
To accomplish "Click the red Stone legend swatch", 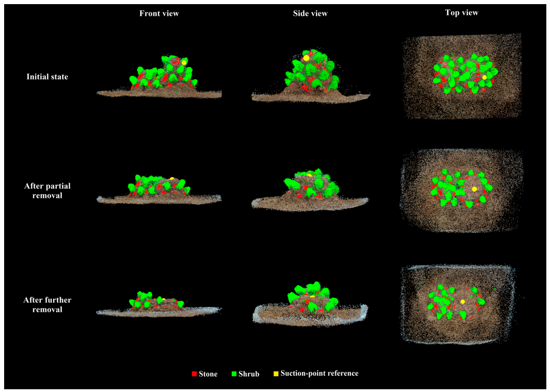I will coord(194,374).
